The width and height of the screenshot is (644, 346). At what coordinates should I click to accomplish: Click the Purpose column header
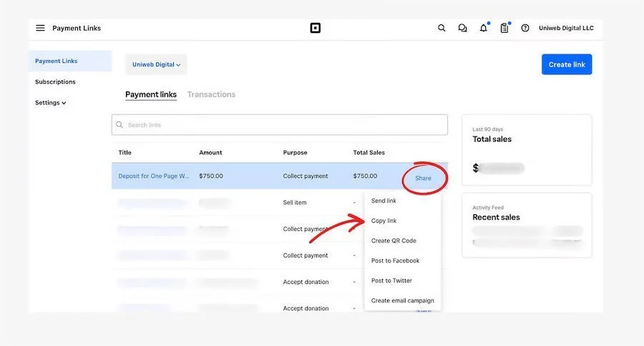pyautogui.click(x=295, y=152)
